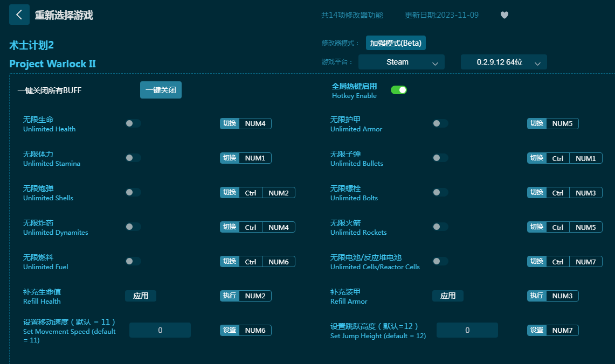Image resolution: width=615 pixels, height=364 pixels.
Task: Click the NUM1 hotkey for Unlimited Stamina
Action: click(246, 158)
